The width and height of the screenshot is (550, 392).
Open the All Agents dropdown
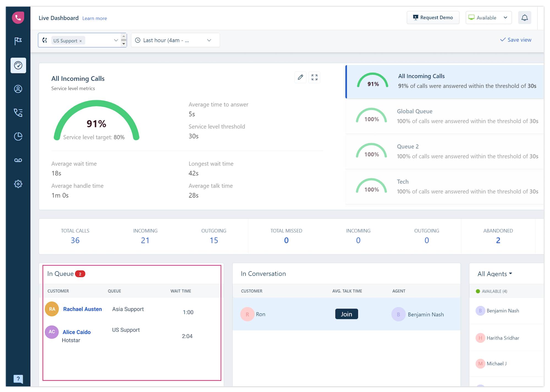[495, 274]
